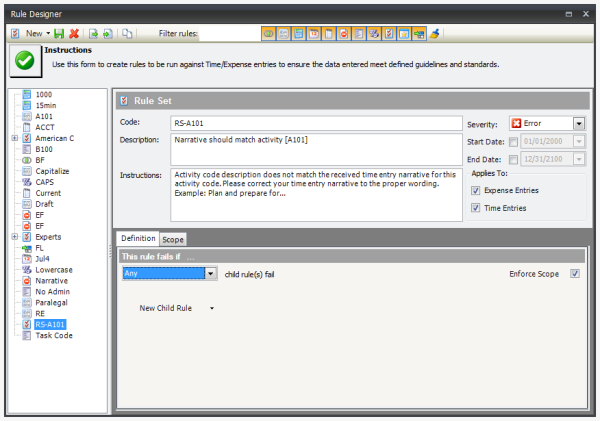
Task: Click the large green checkmark Instructions icon
Action: coord(24,59)
